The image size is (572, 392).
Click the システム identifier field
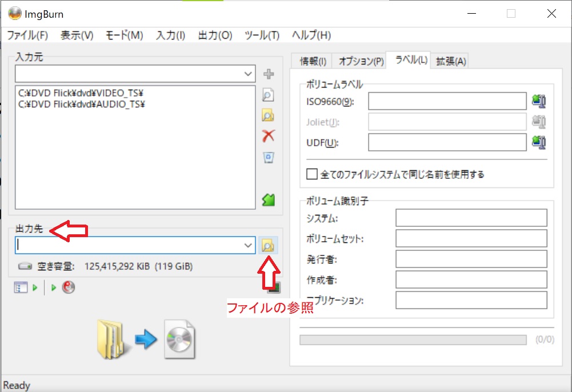tap(471, 218)
